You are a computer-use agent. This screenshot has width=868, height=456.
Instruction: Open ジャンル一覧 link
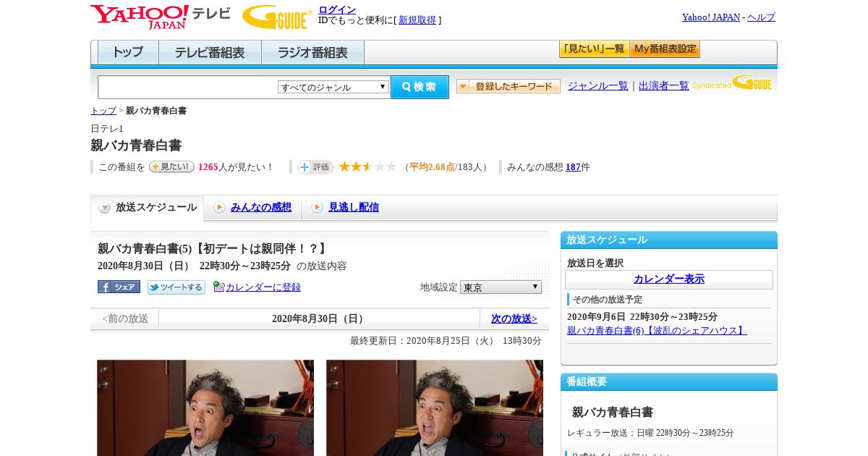(x=598, y=85)
